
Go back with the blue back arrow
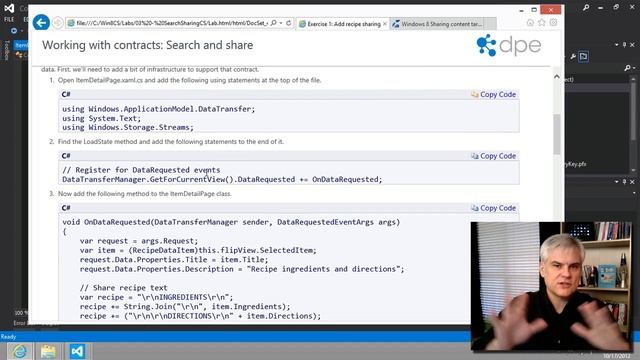[41, 22]
